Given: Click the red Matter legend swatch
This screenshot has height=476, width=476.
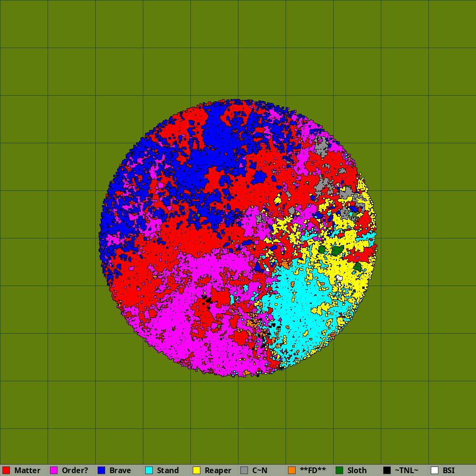Looking at the screenshot, I should (6, 470).
